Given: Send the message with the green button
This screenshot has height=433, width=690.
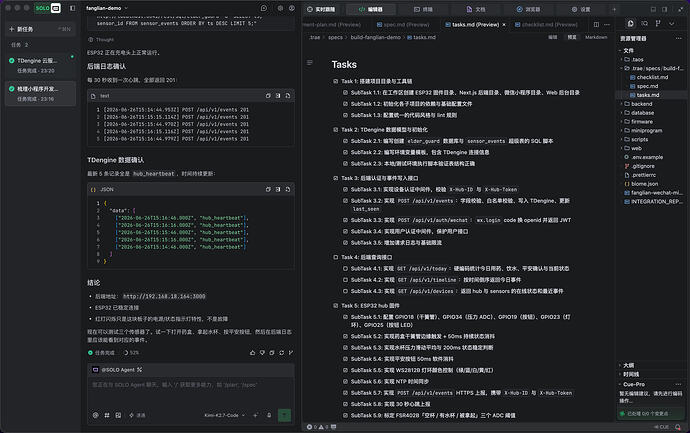Looking at the screenshot, I should point(284,415).
